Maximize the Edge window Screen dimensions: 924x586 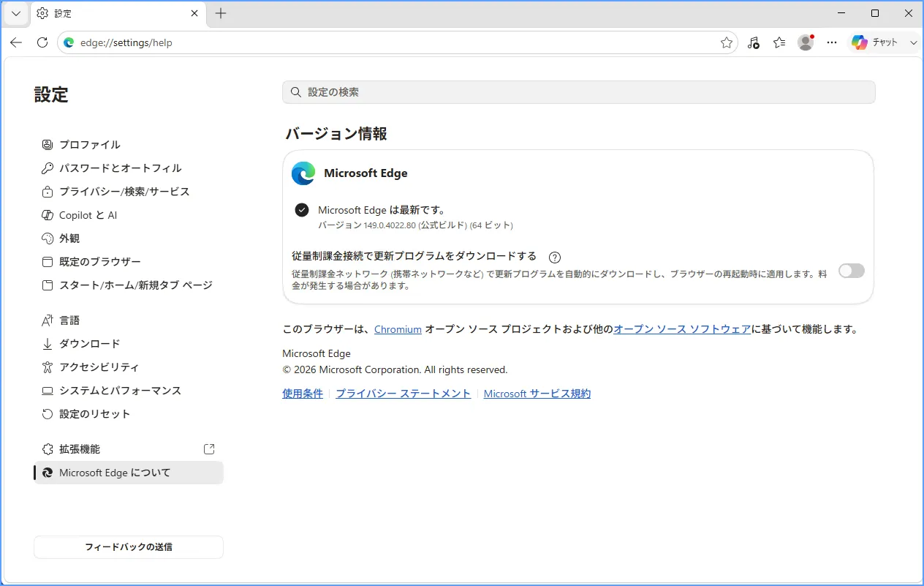click(x=875, y=13)
